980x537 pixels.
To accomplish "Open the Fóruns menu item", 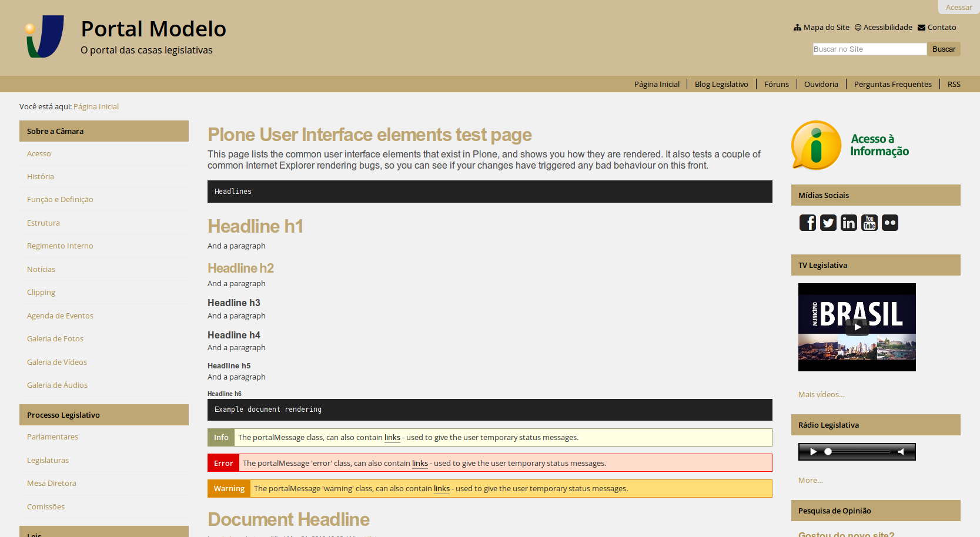I will point(777,84).
